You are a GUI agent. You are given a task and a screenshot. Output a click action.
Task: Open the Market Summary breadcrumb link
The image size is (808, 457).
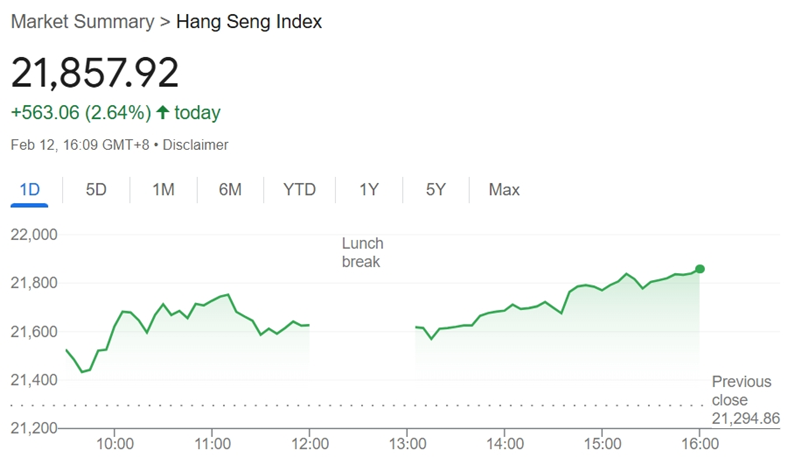coord(82,22)
